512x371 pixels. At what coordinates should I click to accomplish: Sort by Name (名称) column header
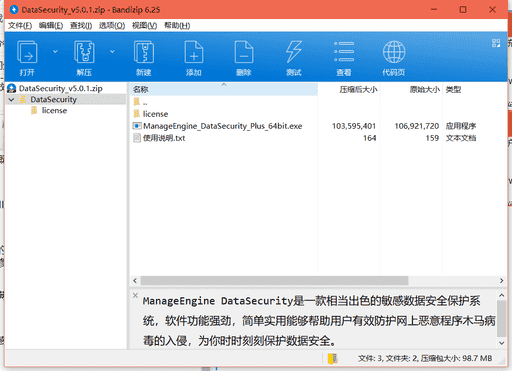coord(224,89)
